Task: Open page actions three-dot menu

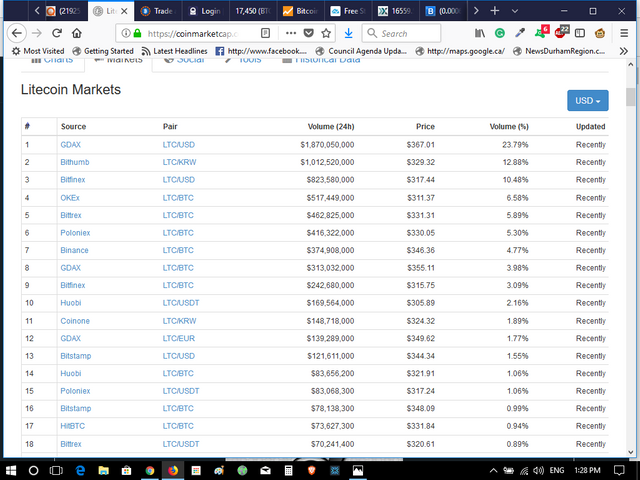Action: point(291,33)
